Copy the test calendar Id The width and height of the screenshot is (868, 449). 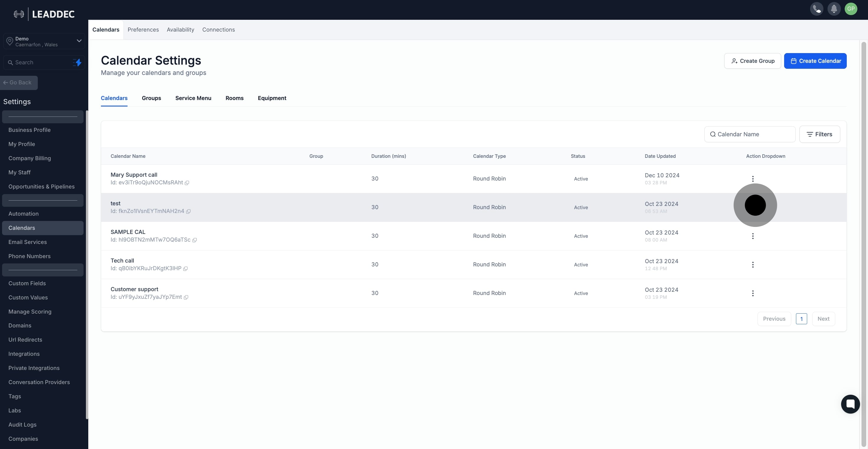[x=188, y=212]
